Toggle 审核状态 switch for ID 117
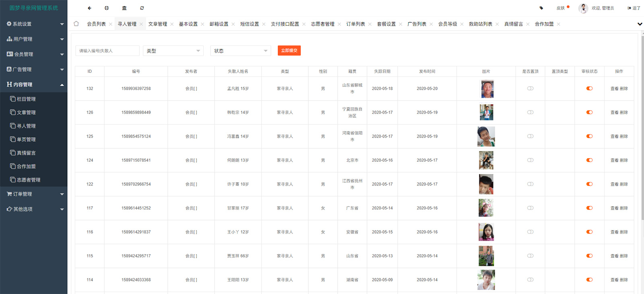644x294 pixels. [x=589, y=208]
